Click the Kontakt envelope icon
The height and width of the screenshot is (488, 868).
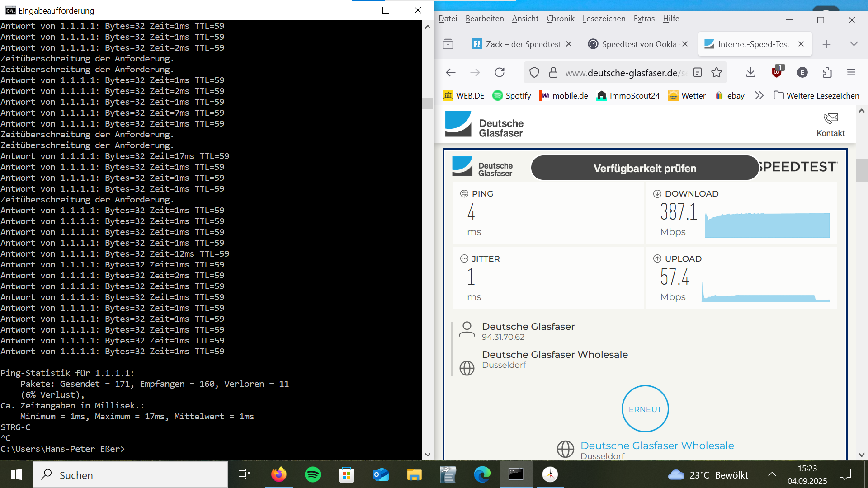pos(830,118)
